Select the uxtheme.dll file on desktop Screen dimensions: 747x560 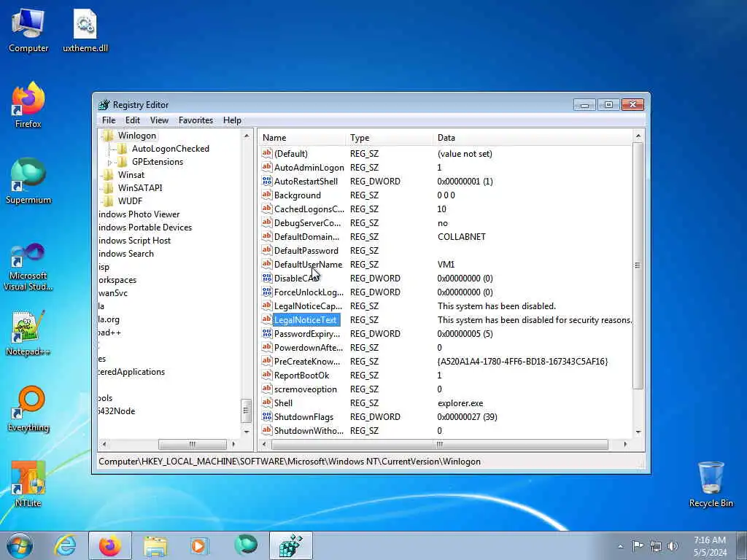click(x=85, y=31)
